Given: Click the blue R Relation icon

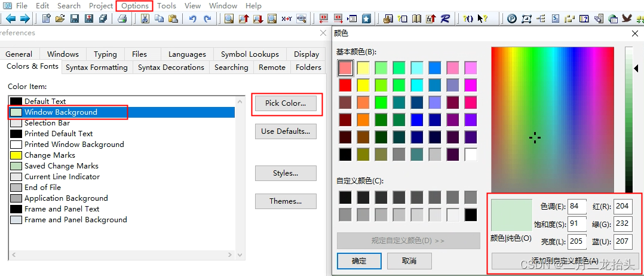Looking at the screenshot, I should click(445, 19).
